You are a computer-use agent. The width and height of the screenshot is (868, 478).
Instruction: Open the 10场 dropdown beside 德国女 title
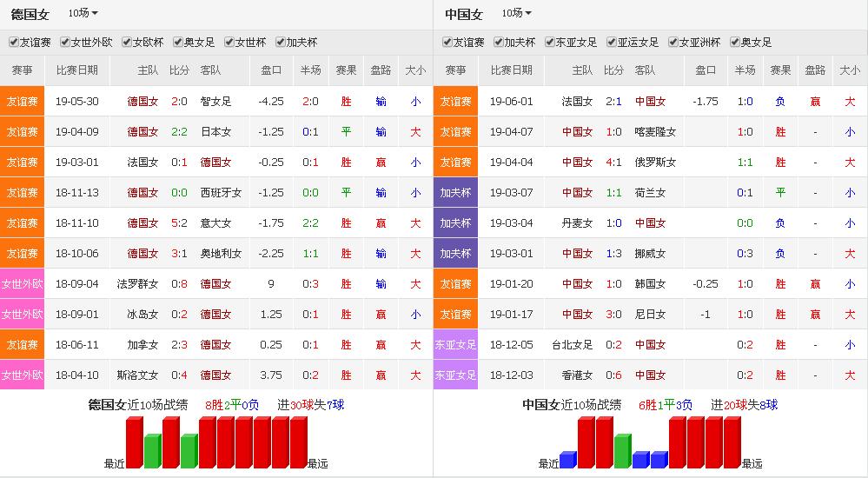click(x=83, y=13)
